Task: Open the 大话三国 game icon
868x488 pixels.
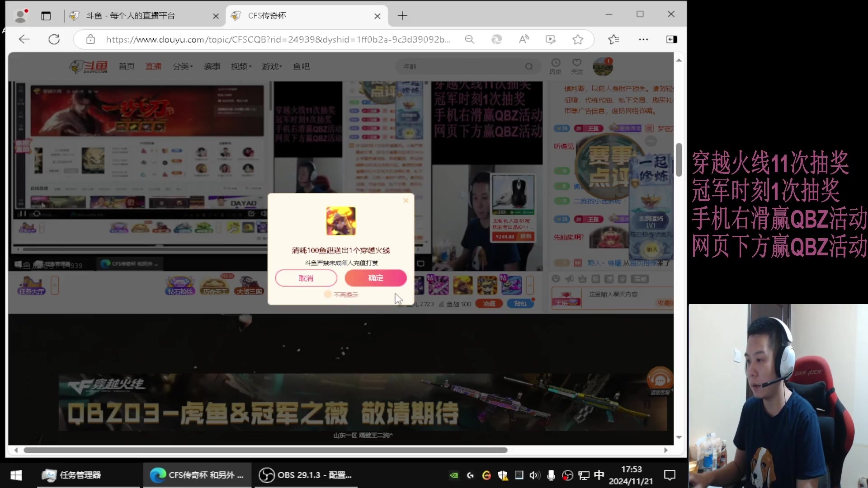Action: coord(249,286)
